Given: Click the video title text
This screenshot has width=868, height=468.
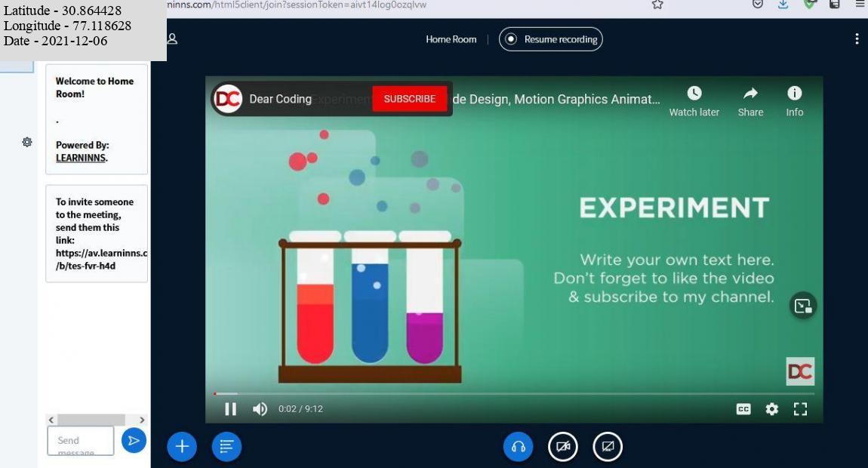Looking at the screenshot, I should [x=556, y=99].
